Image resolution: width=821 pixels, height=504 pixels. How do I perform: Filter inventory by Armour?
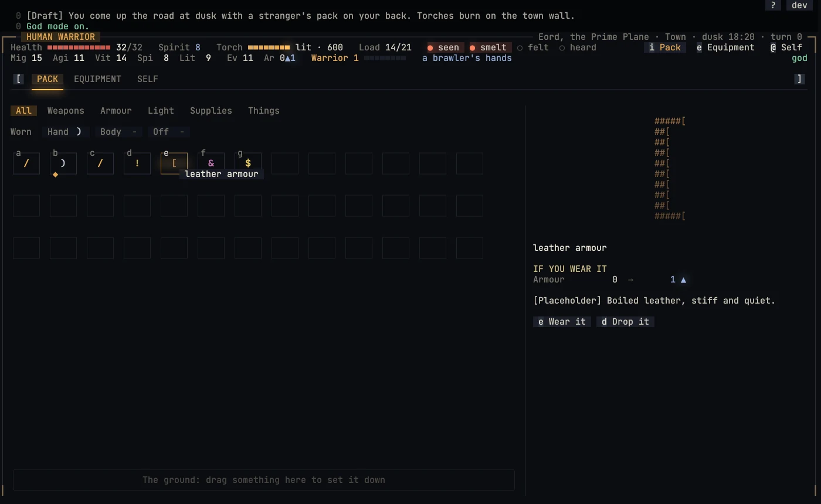point(116,111)
